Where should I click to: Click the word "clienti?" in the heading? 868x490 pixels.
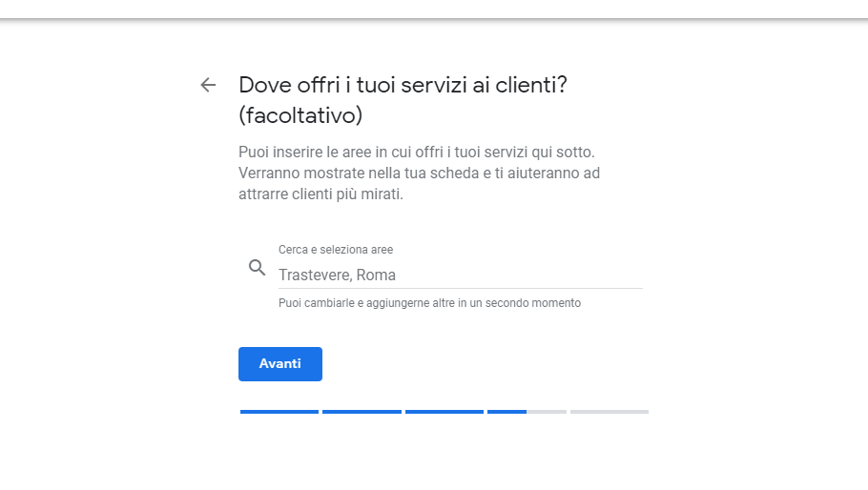tap(528, 85)
